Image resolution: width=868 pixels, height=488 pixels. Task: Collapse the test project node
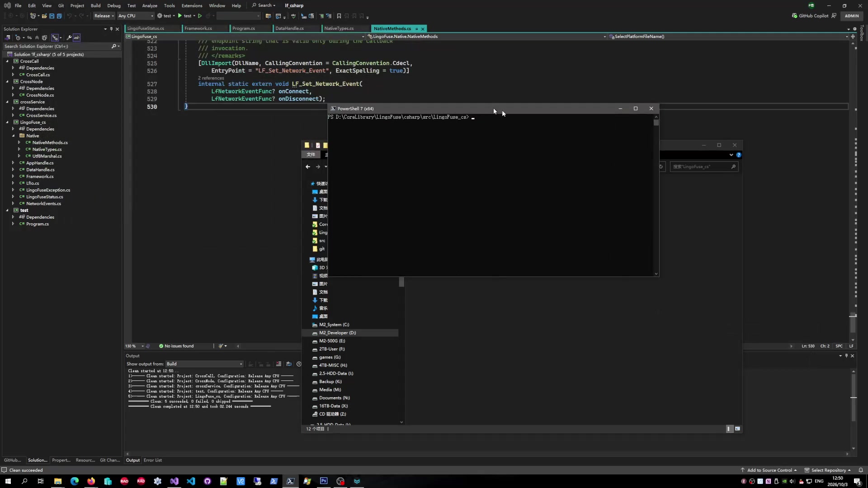[x=7, y=210]
